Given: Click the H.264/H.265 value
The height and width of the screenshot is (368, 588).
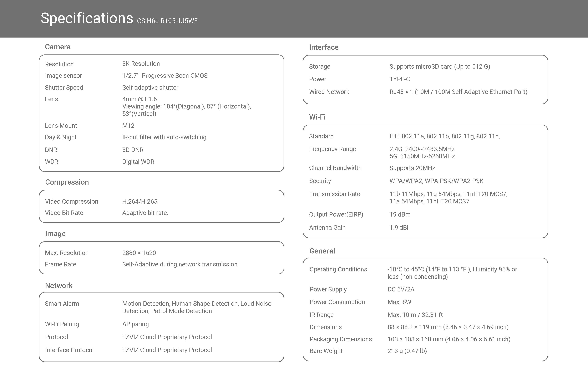Looking at the screenshot, I should coord(140,202).
